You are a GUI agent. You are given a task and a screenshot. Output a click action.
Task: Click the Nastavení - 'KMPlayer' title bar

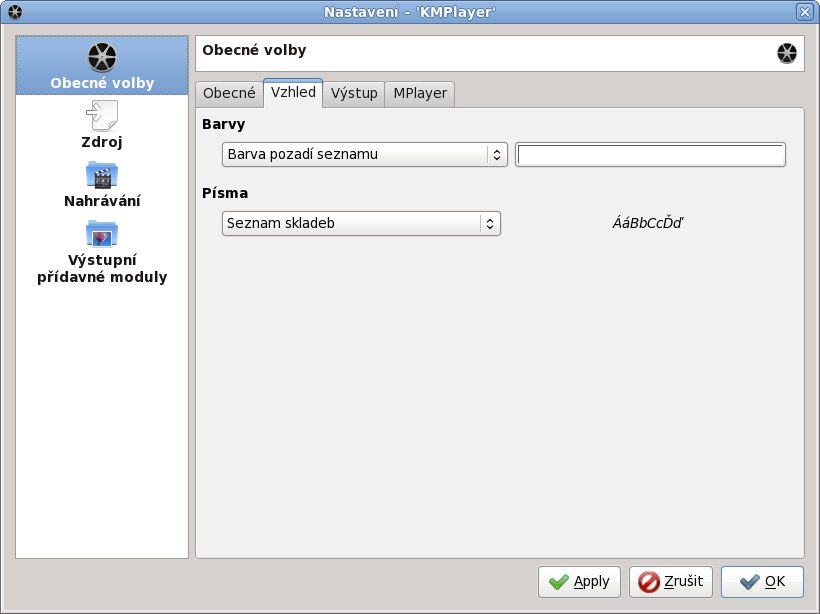pyautogui.click(x=410, y=12)
